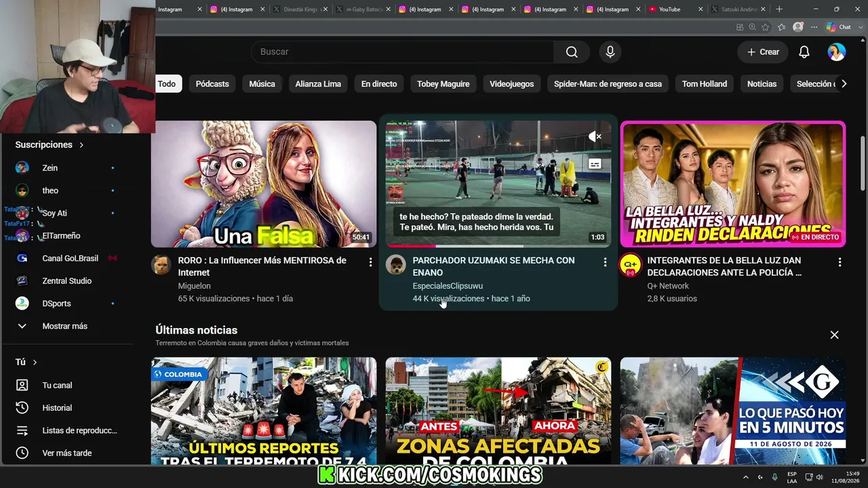Open INTEGRANTES DE LA BELLA LUZ title

724,266
